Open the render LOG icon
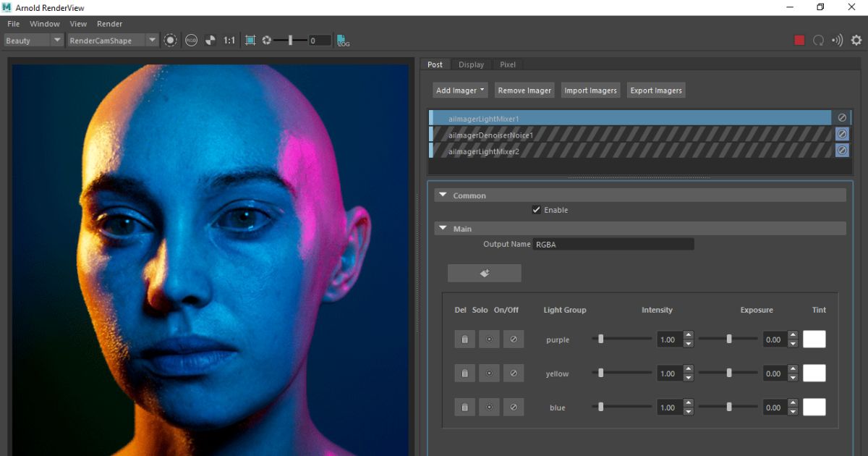Screen dimensions: 868x456 coord(343,41)
